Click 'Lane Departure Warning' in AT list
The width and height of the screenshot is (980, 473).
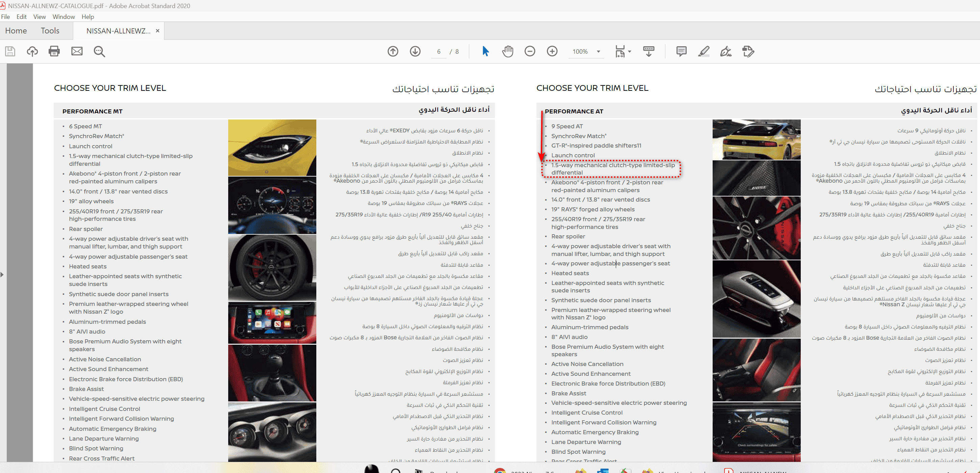[x=586, y=442]
